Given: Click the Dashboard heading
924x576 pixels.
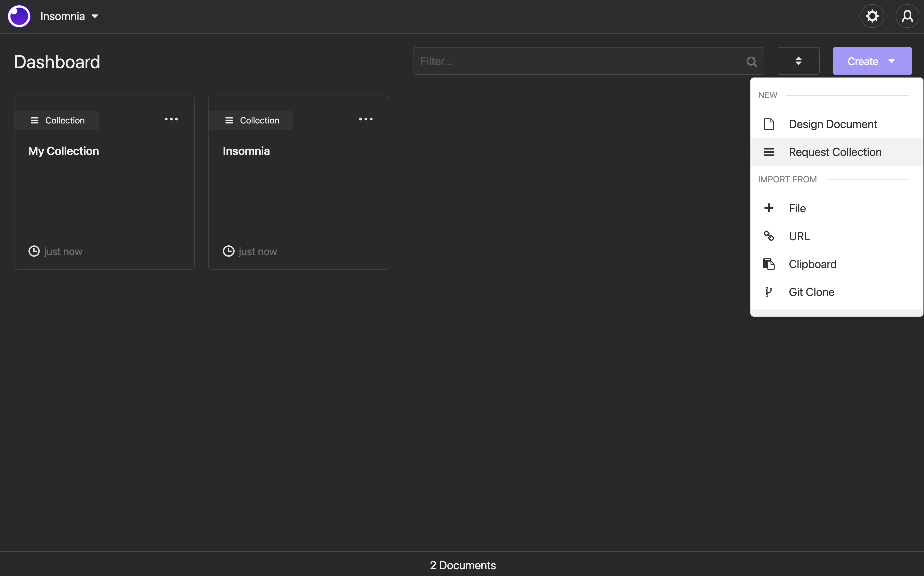Looking at the screenshot, I should coord(57,62).
